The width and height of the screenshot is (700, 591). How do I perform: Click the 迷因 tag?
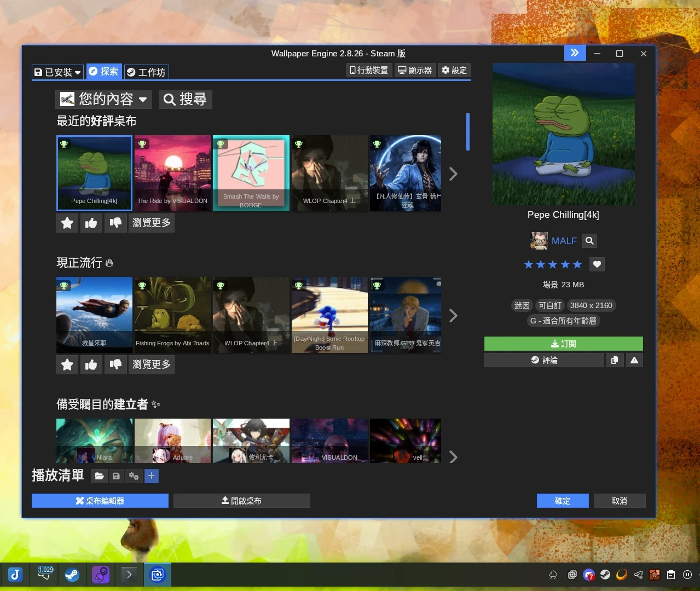(522, 305)
